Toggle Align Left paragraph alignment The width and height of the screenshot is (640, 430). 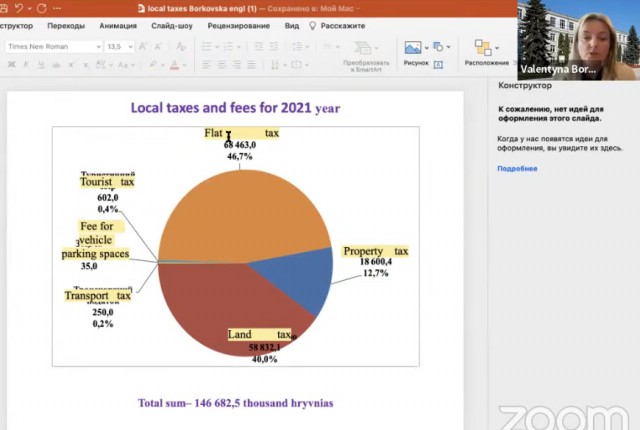(207, 64)
